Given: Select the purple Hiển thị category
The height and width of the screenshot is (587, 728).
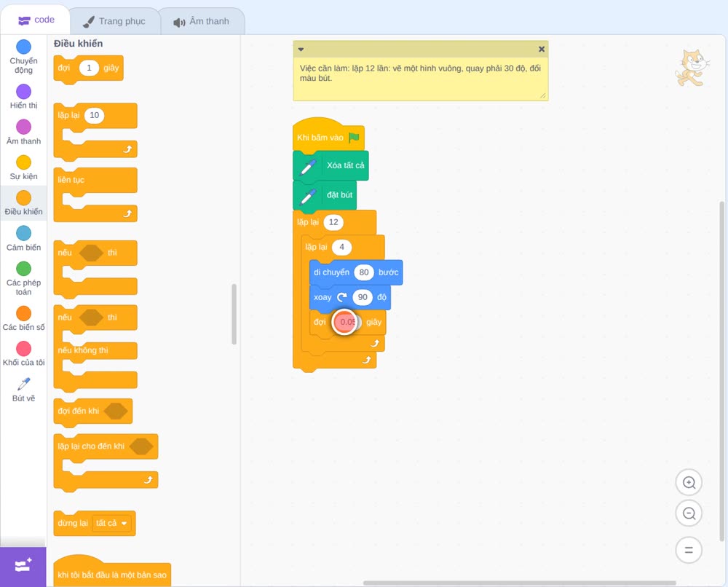Looking at the screenshot, I should click(x=23, y=92).
